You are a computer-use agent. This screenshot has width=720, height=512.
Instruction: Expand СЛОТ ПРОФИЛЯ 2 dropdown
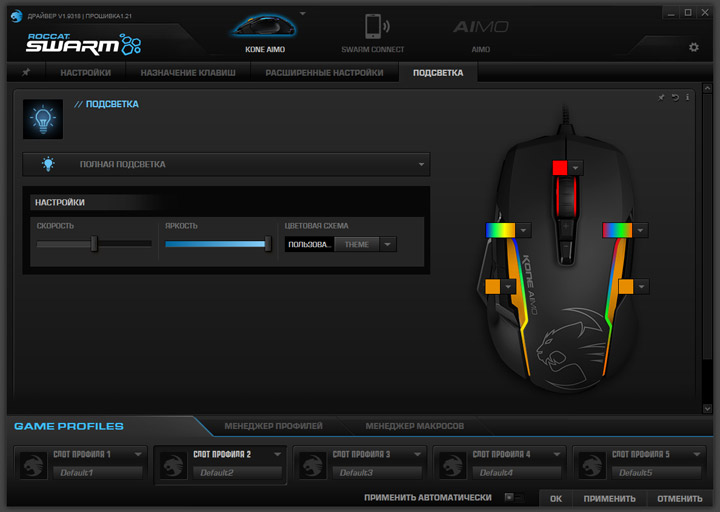tap(277, 454)
